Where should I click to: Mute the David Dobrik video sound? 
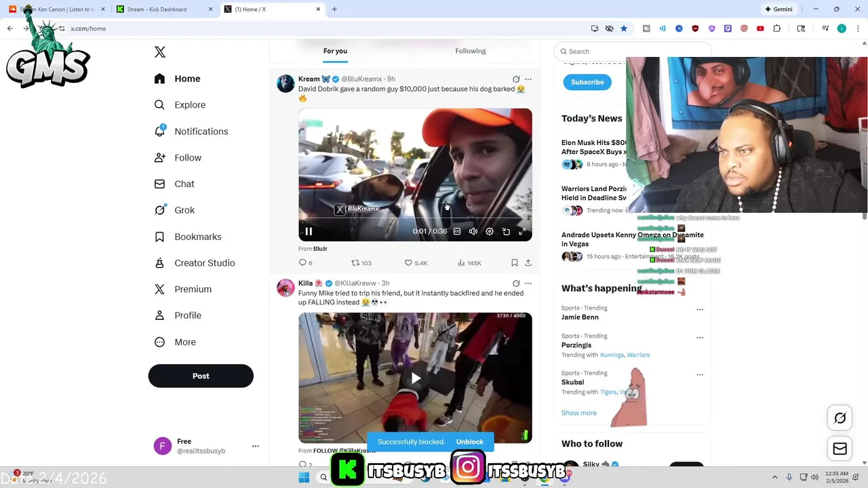(473, 232)
